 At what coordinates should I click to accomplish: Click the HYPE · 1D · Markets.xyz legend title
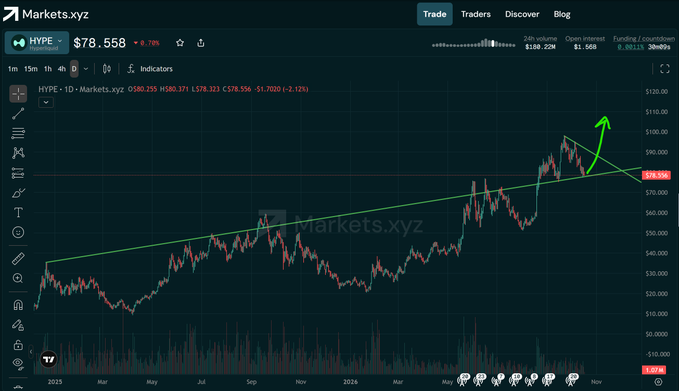(x=81, y=89)
